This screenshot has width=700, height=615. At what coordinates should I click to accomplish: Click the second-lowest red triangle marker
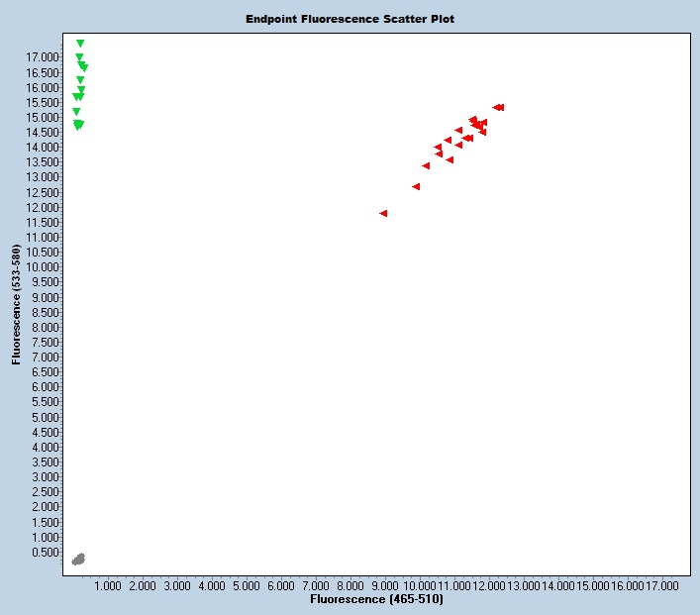click(416, 186)
